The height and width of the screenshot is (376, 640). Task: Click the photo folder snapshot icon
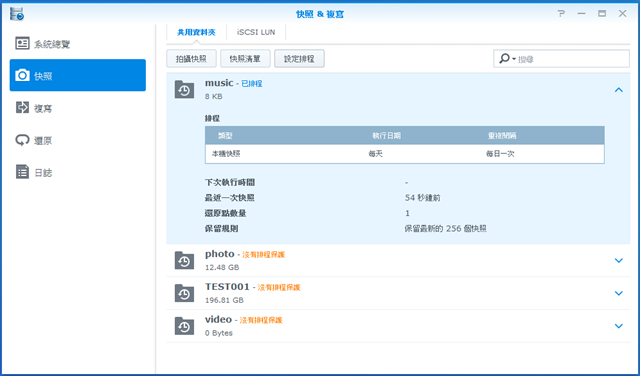click(184, 260)
